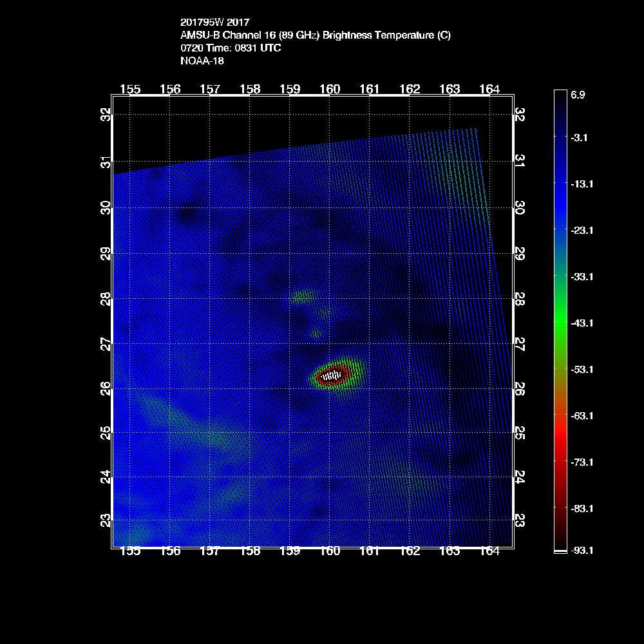Click the "0720 Time: 0831 UTC" timestamp
The image size is (644, 644).
pos(231,48)
